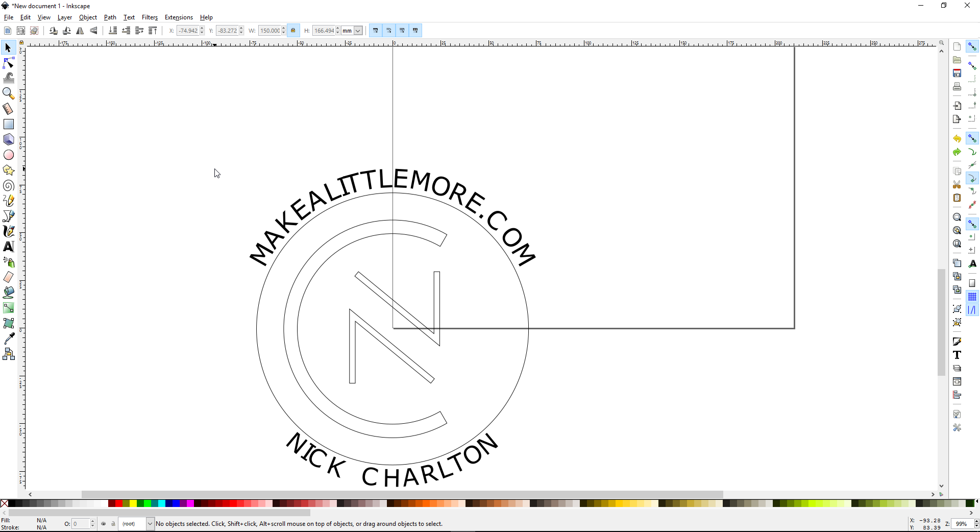Select the Spiral tool
This screenshot has width=980, height=532.
[8, 185]
